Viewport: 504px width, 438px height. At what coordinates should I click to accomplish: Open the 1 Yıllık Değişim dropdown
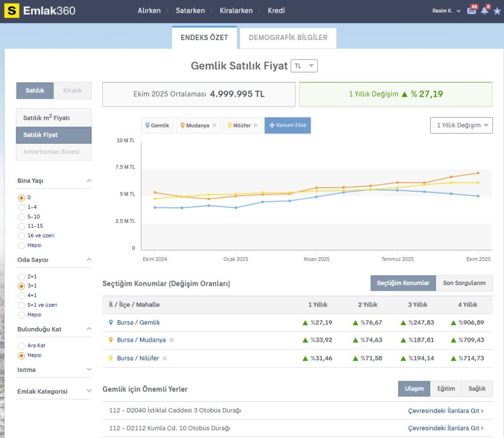[x=461, y=126]
